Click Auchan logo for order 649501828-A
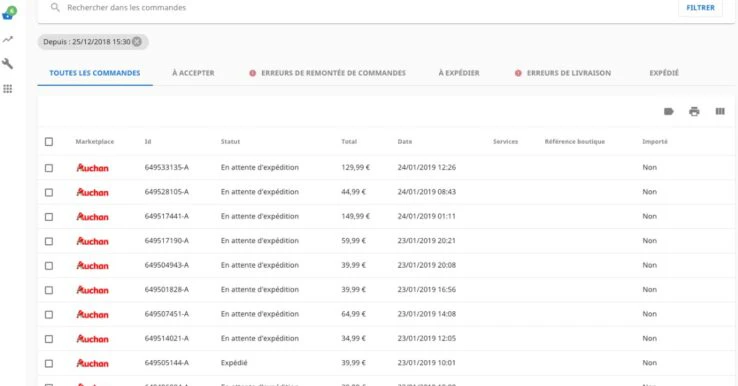Viewport: 738px width, 386px height. click(92, 290)
